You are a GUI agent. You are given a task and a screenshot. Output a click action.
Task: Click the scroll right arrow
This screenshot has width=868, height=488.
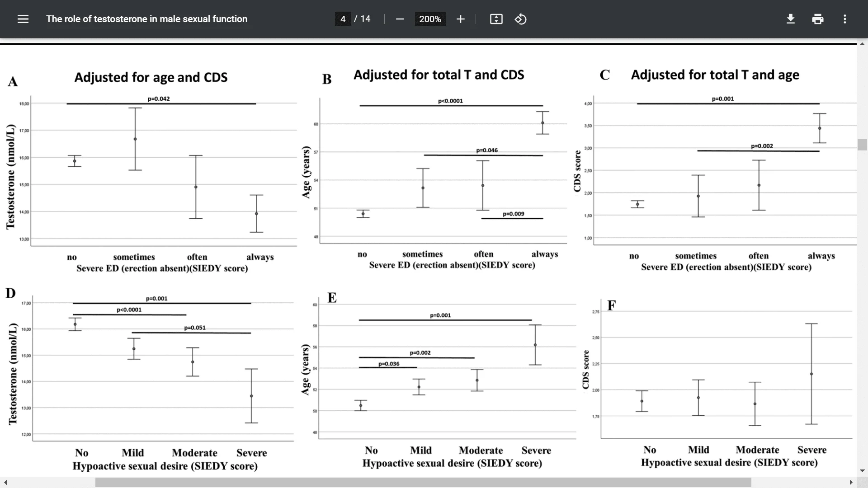pos(851,483)
